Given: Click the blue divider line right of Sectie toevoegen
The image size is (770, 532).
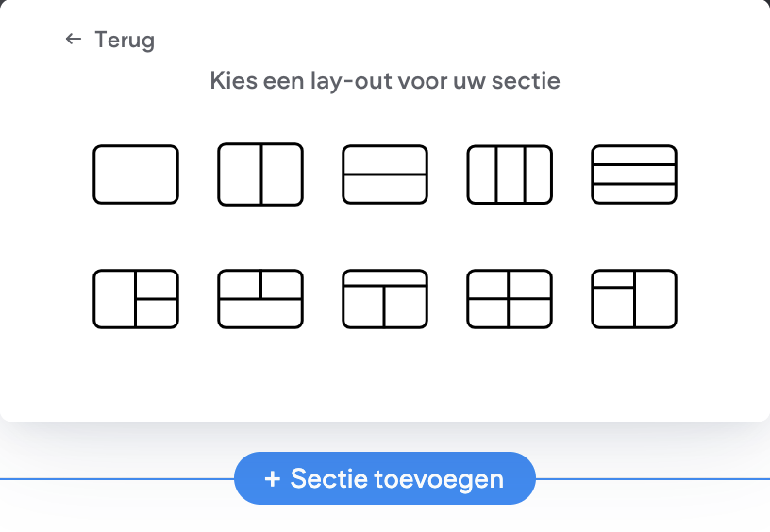Looking at the screenshot, I should coord(651,479).
